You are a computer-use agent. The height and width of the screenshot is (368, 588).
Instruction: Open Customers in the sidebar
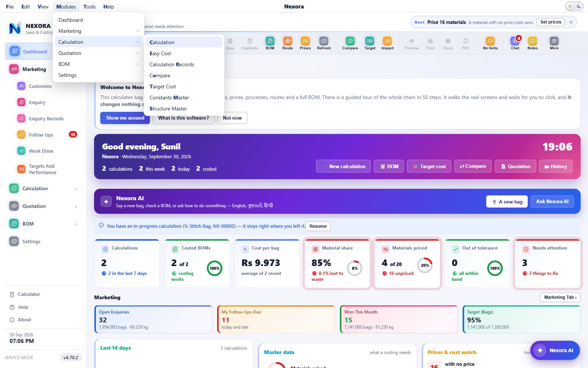click(40, 86)
